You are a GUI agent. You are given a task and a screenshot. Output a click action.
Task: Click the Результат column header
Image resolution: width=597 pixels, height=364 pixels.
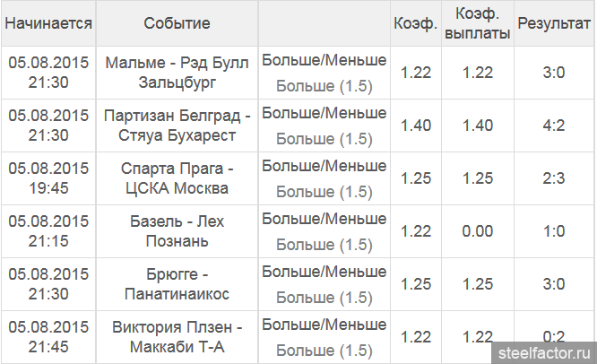tap(554, 22)
